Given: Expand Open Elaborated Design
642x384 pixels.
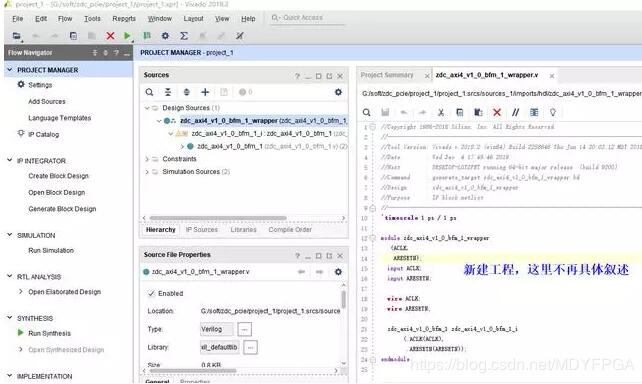Looking at the screenshot, I should click(x=21, y=291).
